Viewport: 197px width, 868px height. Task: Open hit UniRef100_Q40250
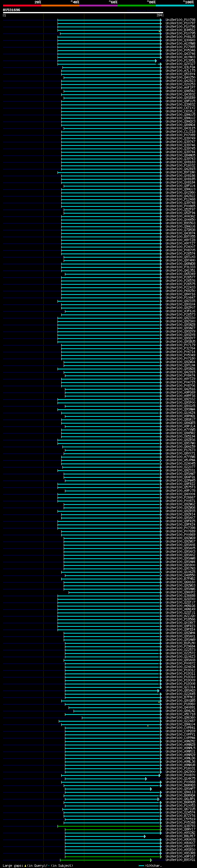(x=180, y=77)
